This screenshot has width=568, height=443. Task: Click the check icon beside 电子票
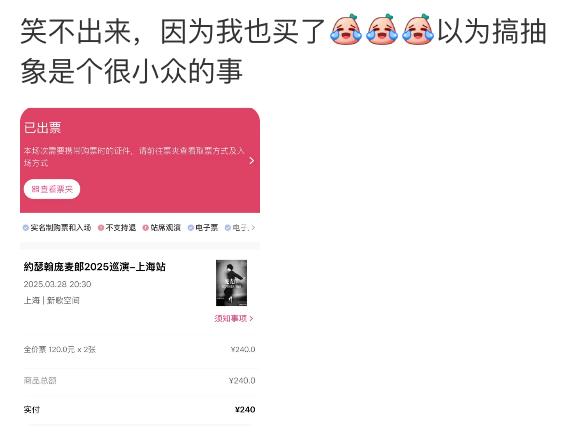(x=191, y=228)
